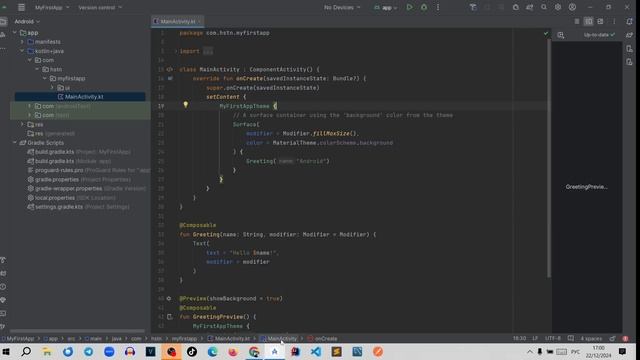This screenshot has height=360, width=640.
Task: Toggle the read-only lock in the status bar
Action: (x=612, y=338)
